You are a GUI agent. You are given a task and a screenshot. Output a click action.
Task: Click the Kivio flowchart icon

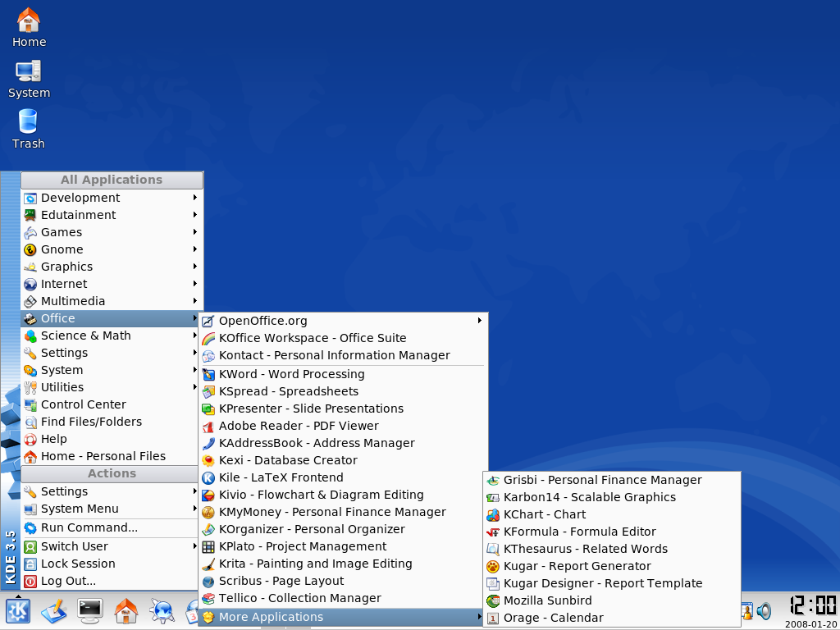(208, 495)
